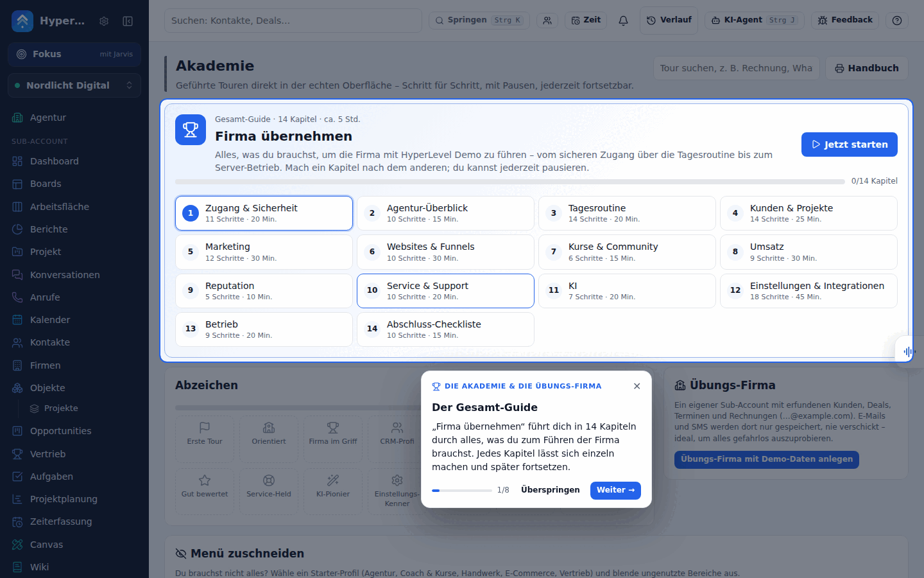
Task: Click Übungs-Firma mit Demo-Daten anlegen
Action: point(767,459)
